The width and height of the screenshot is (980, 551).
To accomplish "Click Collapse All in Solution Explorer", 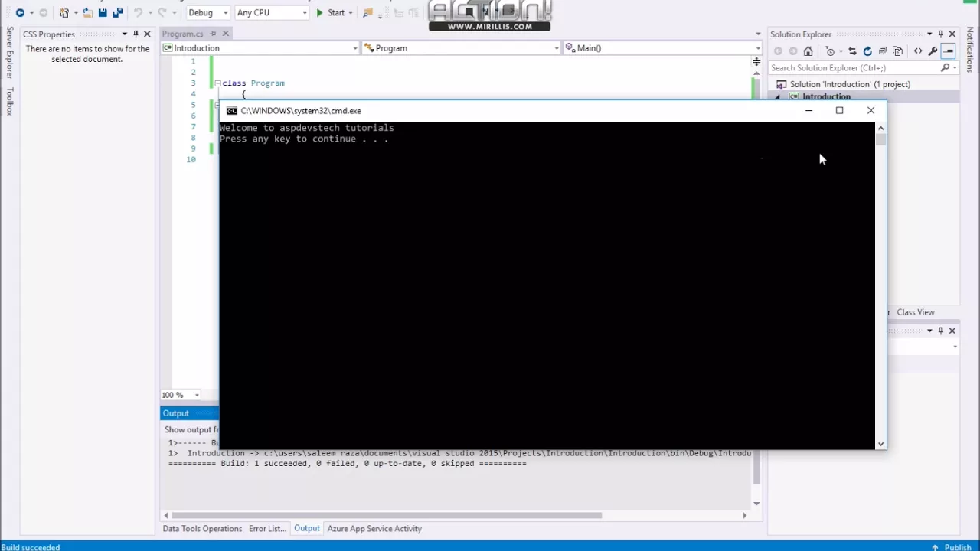I will click(882, 51).
